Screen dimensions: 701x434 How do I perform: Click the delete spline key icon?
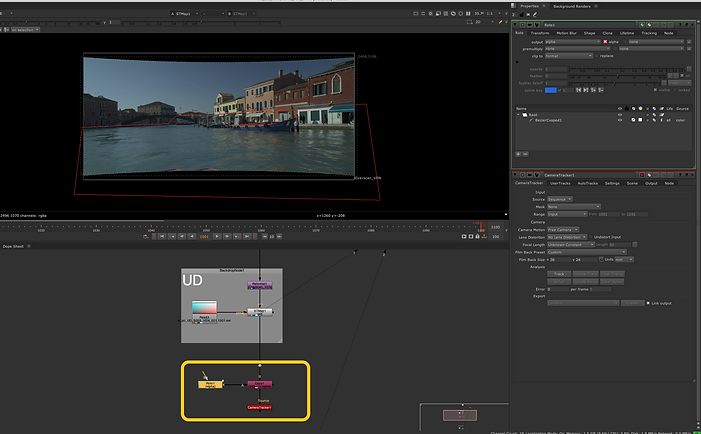pos(601,90)
